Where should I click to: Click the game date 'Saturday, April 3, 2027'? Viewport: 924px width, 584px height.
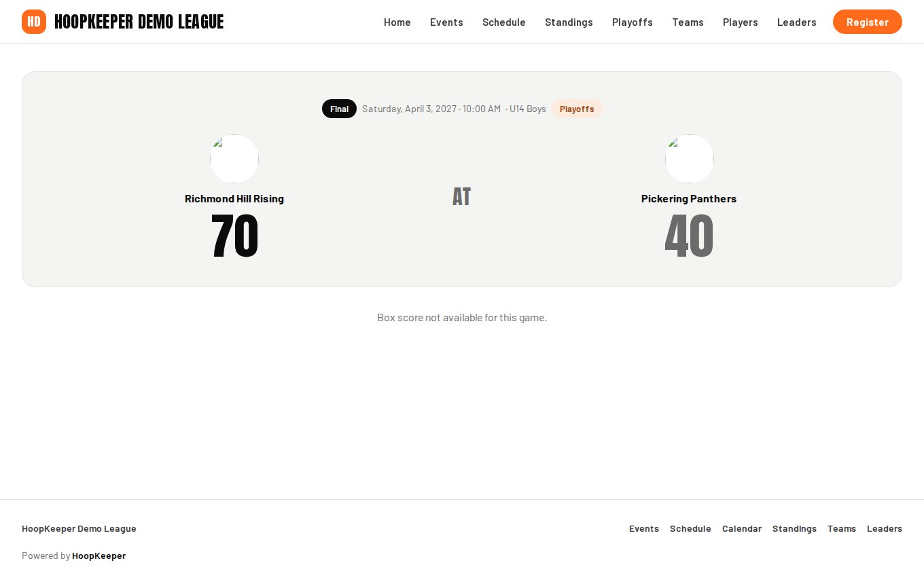(409, 109)
